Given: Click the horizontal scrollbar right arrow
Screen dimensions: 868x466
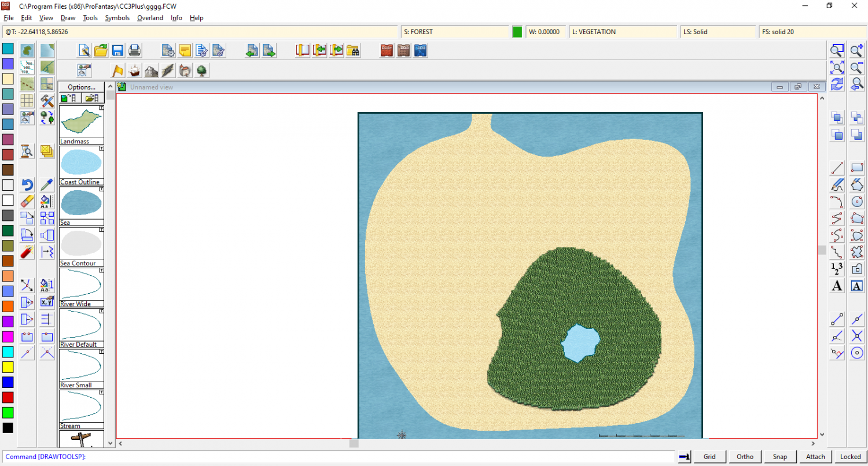Looking at the screenshot, I should tap(813, 443).
